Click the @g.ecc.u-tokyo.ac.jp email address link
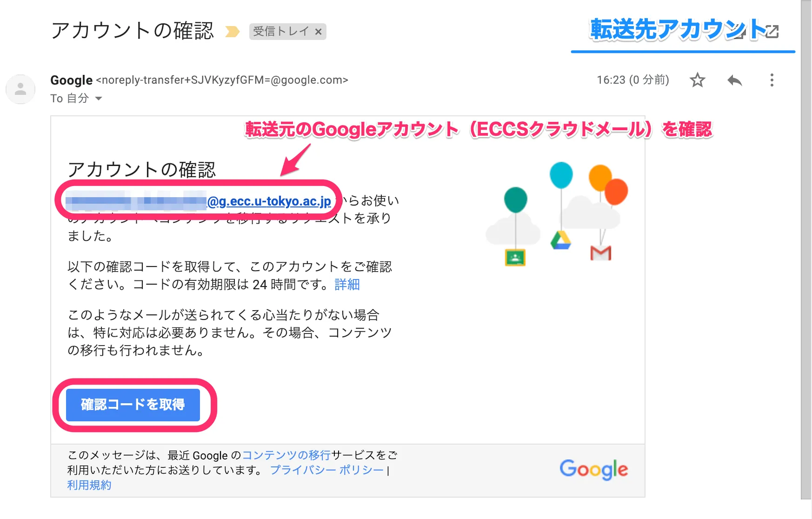 269,201
